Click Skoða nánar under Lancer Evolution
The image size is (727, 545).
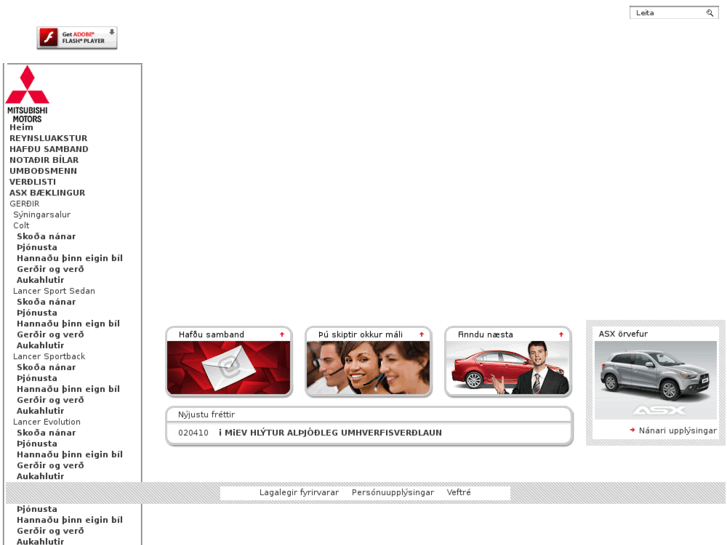46,433
